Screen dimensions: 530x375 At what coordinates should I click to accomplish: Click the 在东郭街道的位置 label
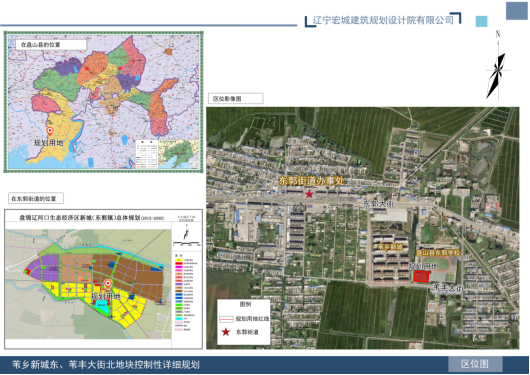tap(36, 198)
